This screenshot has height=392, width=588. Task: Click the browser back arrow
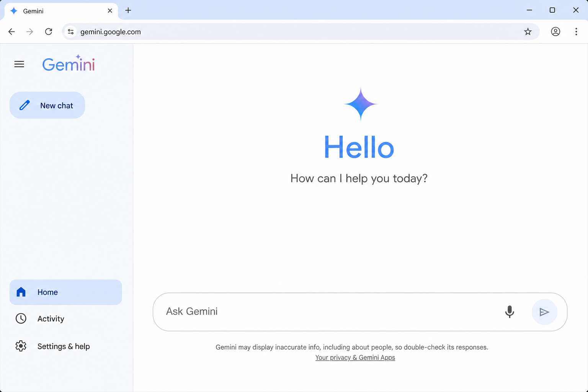(x=12, y=32)
